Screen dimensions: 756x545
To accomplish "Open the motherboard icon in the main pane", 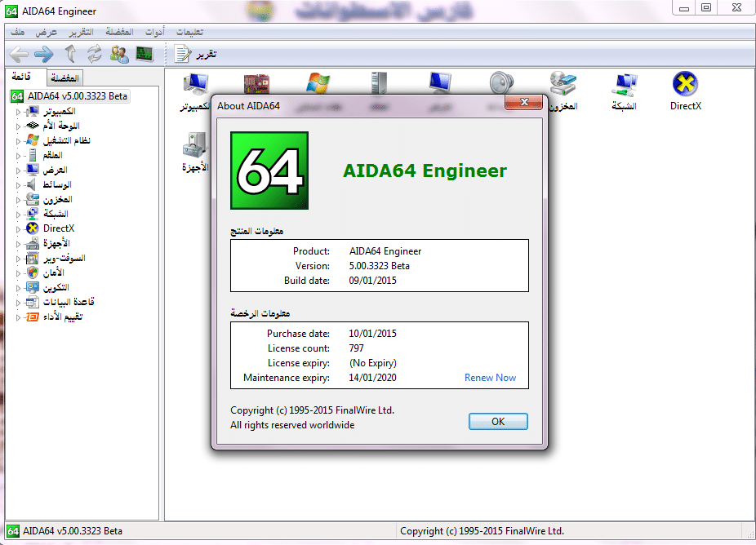I will 256,83.
